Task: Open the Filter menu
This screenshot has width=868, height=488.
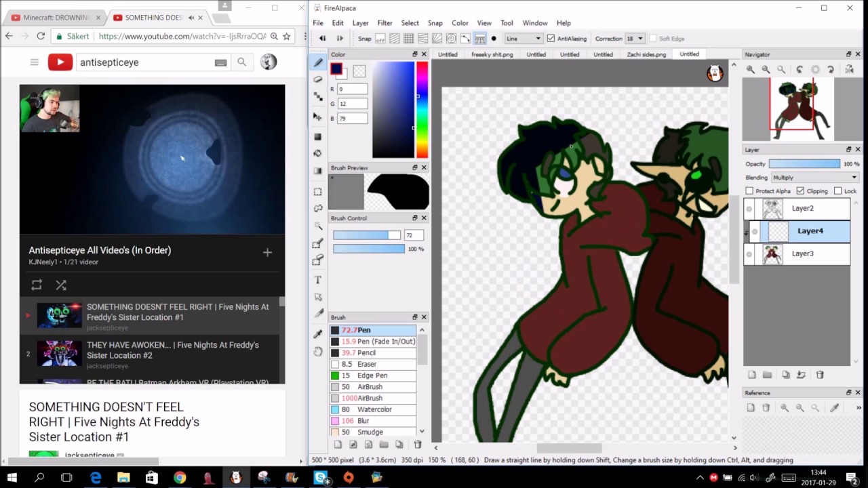Action: (x=384, y=23)
